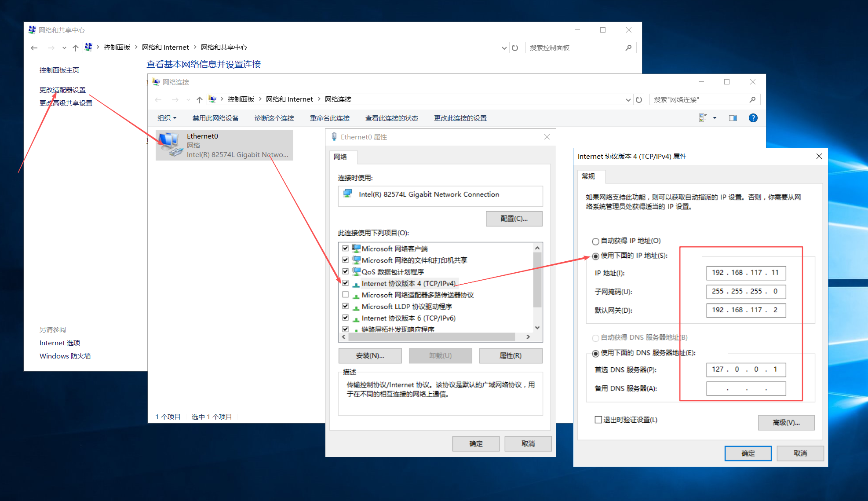The width and height of the screenshot is (868, 501).
Task: Click 禁用此网络设备 toolbar command
Action: click(x=215, y=118)
